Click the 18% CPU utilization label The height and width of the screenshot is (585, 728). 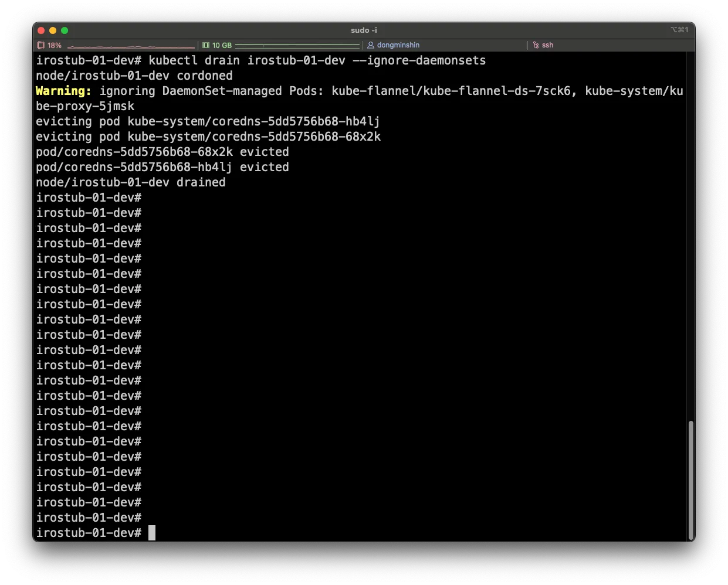click(x=55, y=45)
